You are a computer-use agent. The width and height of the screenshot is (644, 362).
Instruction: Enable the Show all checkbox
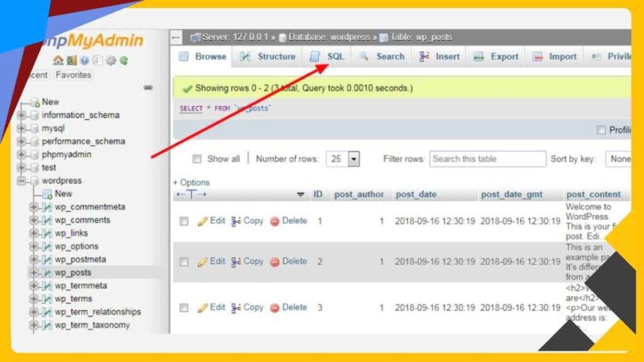(197, 159)
